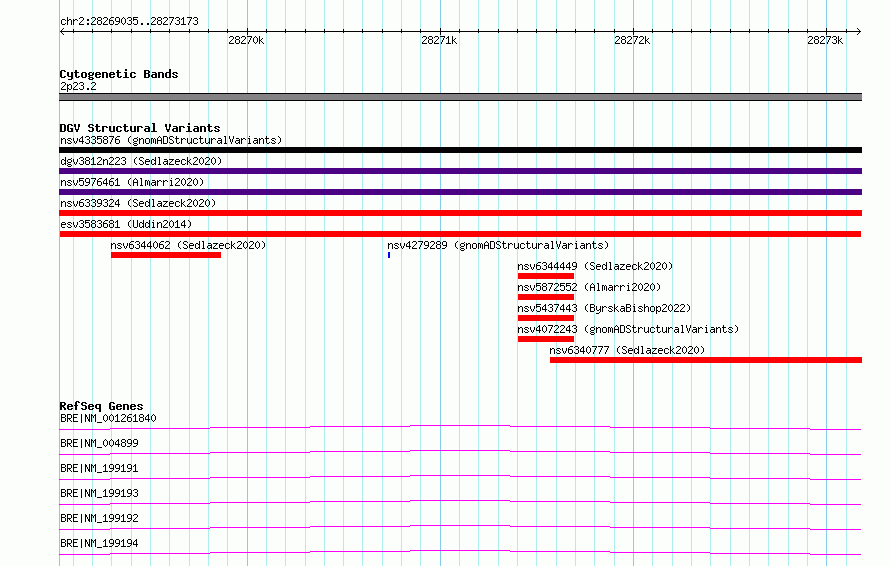This screenshot has height=566, width=890.
Task: Open the nsv4072243 (gnomADStructuralVariants) label
Action: (628, 329)
